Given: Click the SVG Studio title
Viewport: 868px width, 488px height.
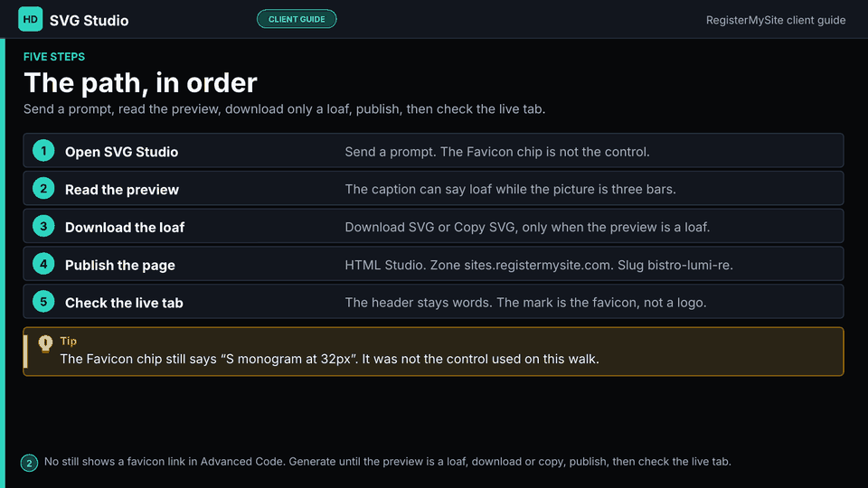Looking at the screenshot, I should 90,21.
